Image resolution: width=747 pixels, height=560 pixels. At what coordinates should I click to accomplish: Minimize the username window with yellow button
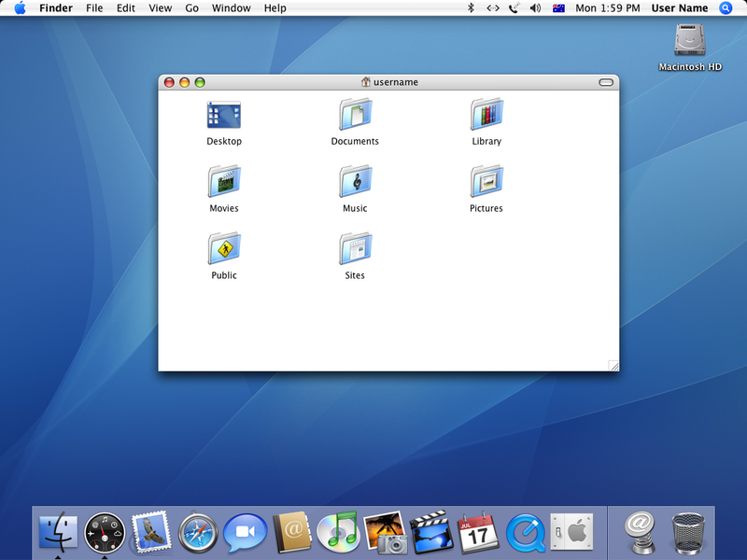[x=184, y=82]
